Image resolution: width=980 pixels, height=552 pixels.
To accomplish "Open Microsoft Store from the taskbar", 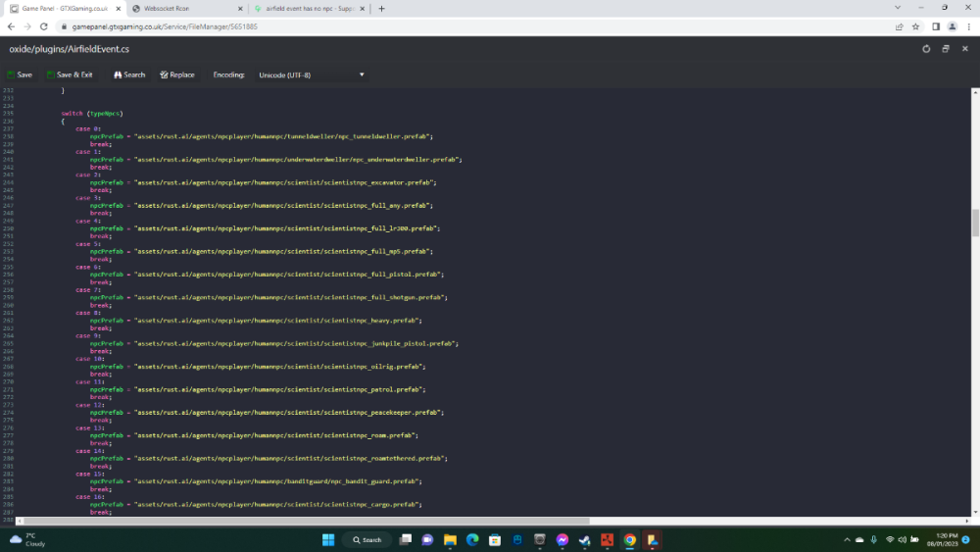I will pyautogui.click(x=495, y=539).
